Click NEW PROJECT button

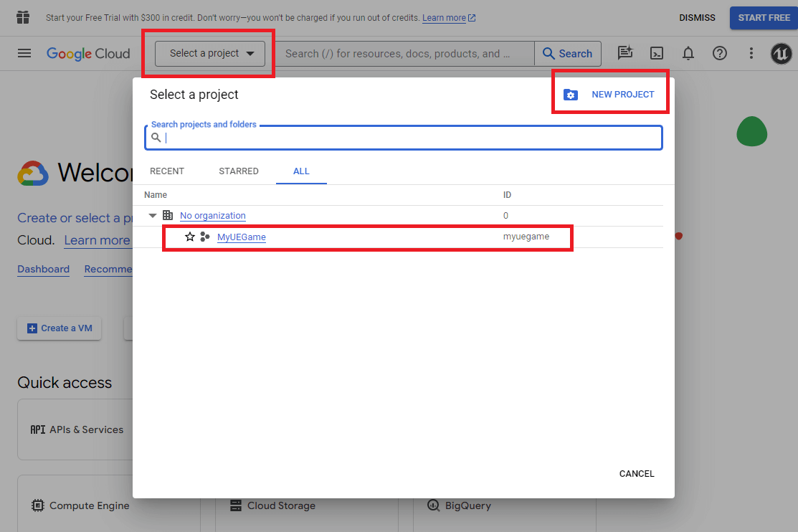(x=609, y=95)
